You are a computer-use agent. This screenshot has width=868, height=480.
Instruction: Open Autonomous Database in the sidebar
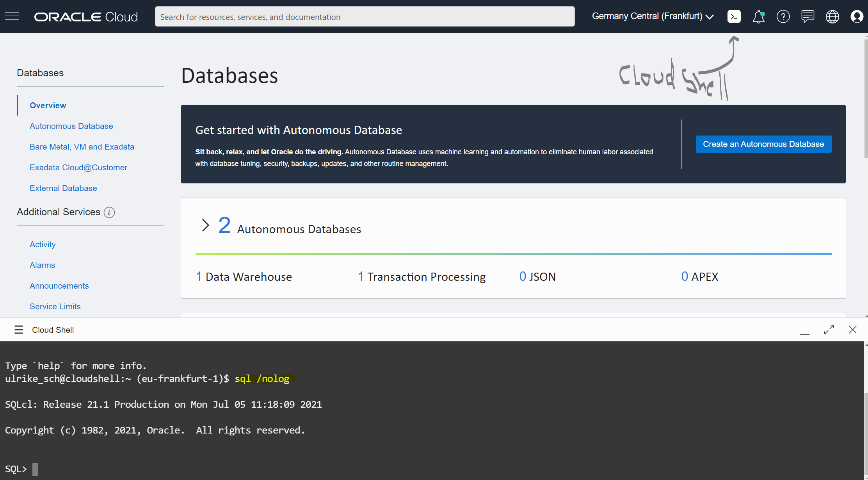(71, 126)
